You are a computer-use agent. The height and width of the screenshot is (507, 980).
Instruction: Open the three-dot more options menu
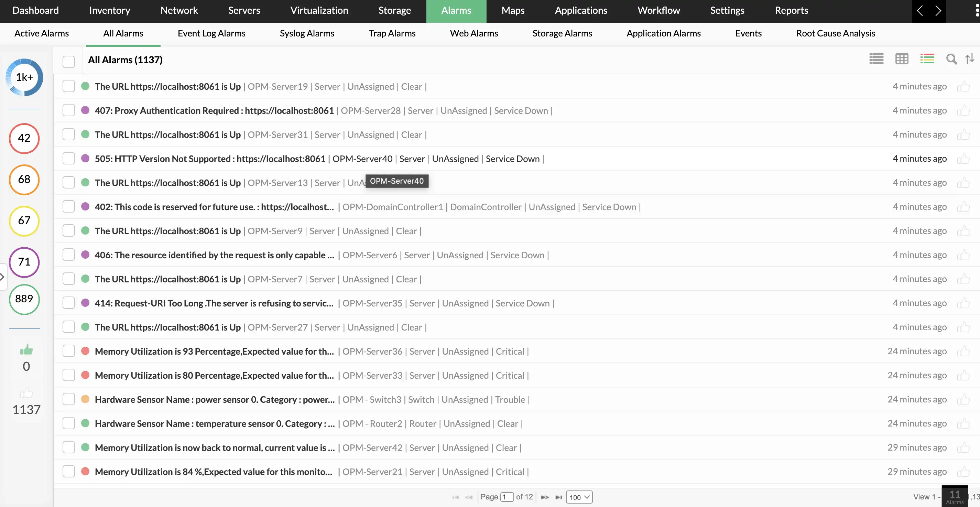coord(977,11)
